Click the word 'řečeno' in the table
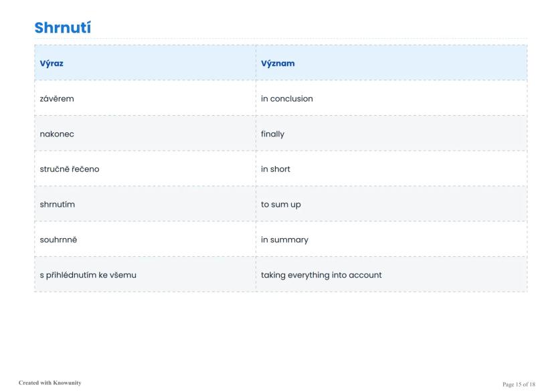 tap(84, 169)
